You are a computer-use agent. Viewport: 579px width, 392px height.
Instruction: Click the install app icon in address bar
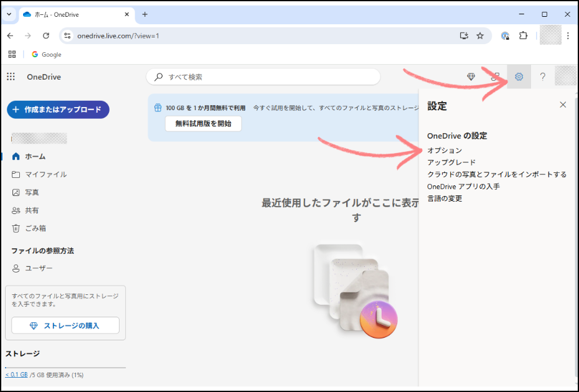464,36
